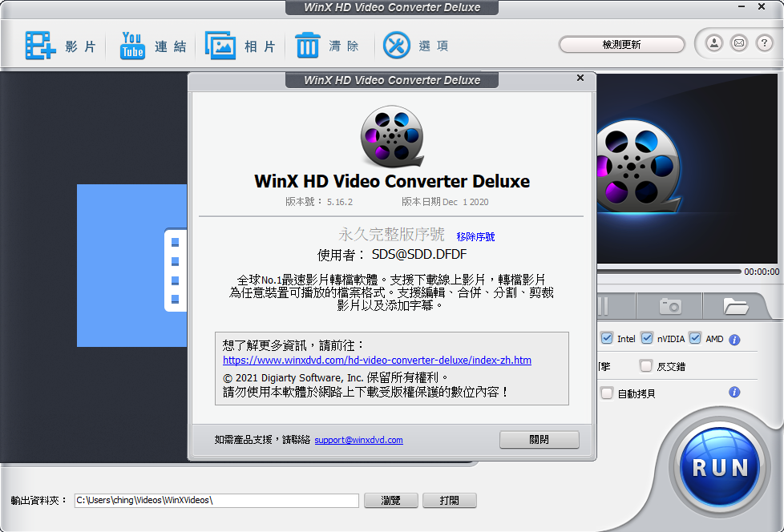The width and height of the screenshot is (784, 532).
Task: Click the camera snapshot icon
Action: click(669, 306)
